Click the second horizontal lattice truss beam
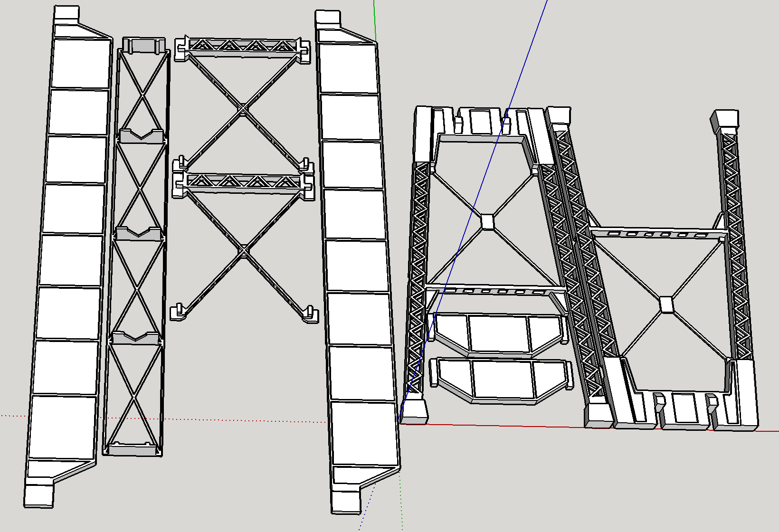 (x=243, y=183)
